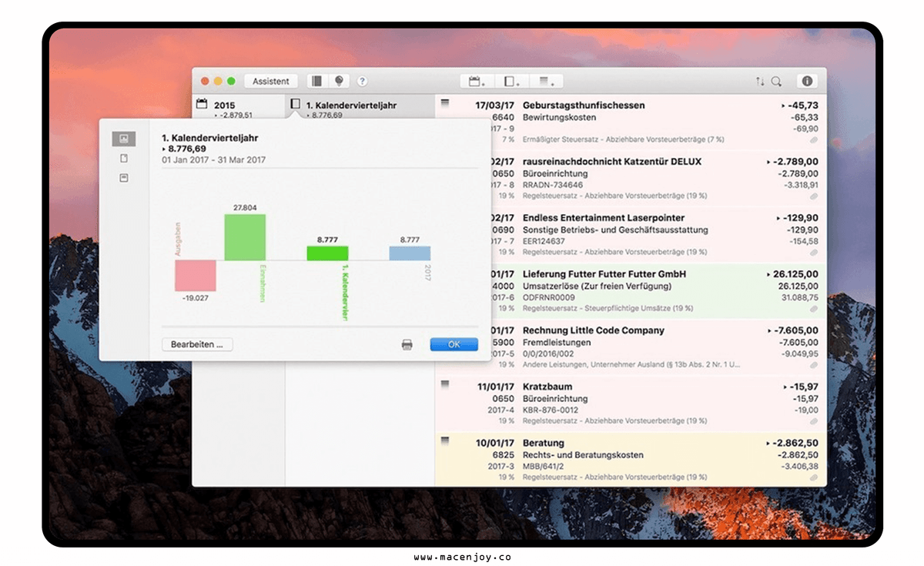
Task: Click paperclip of Lieferung Futter entry
Action: point(814,309)
